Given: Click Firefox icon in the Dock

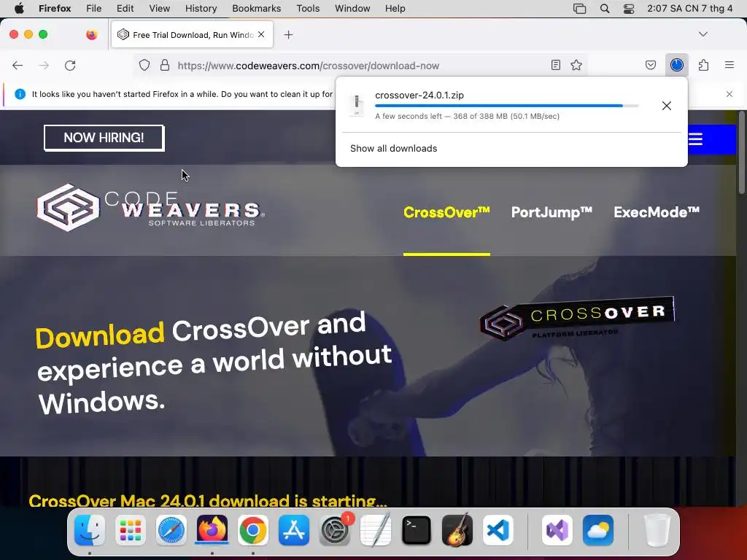Looking at the screenshot, I should pos(212,530).
